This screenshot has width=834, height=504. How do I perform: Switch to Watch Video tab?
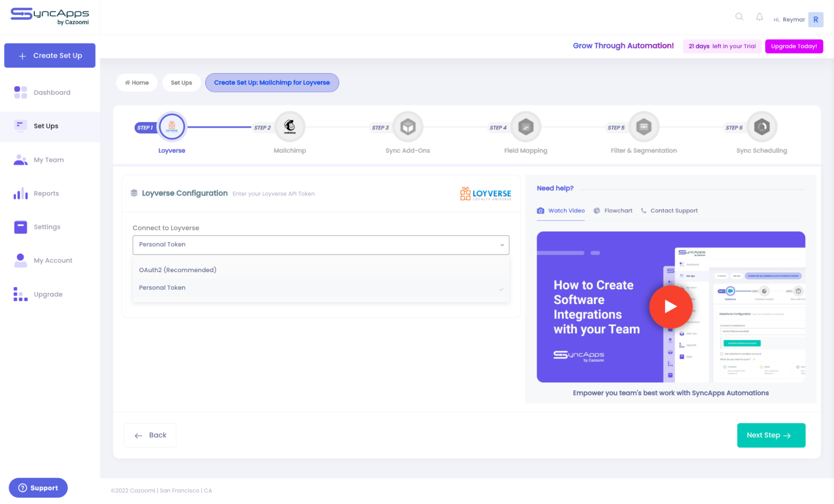tap(560, 211)
